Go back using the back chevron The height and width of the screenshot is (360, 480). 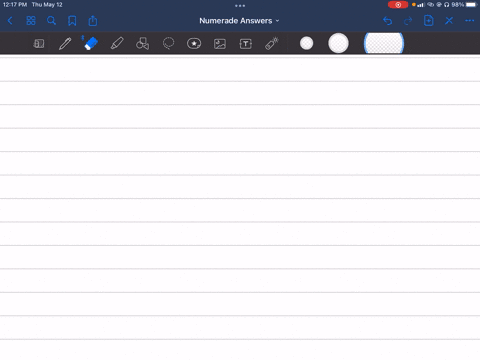click(10, 21)
